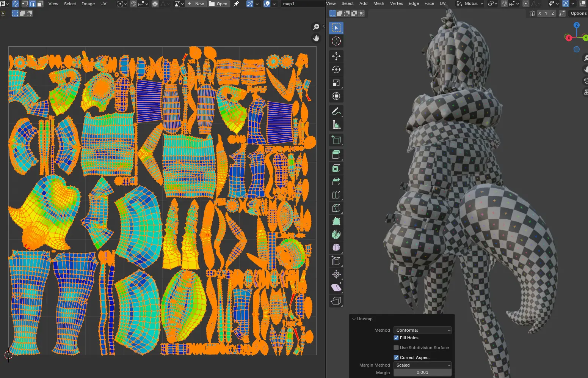Open the unwrap Method Conformal dropdown
588x378 pixels.
point(423,330)
